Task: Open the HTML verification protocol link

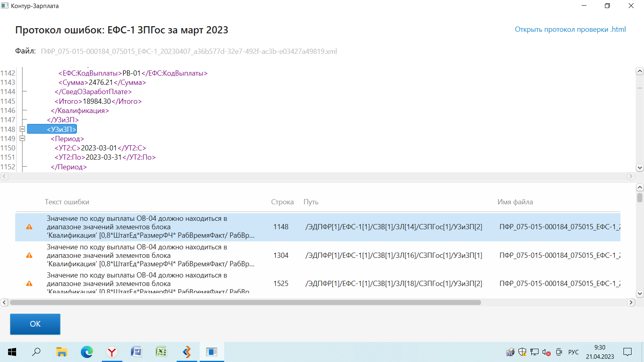Action: [570, 29]
